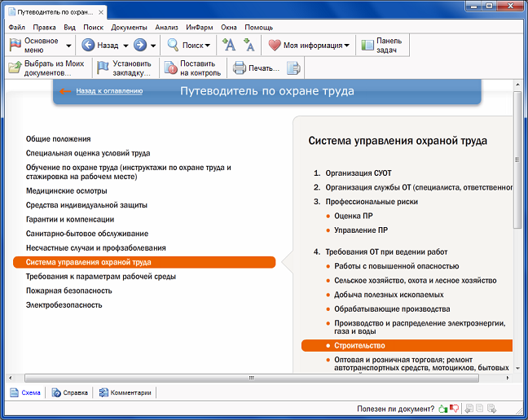Click the increase font size icon
Viewport: 528px width, 420px height.
point(230,46)
